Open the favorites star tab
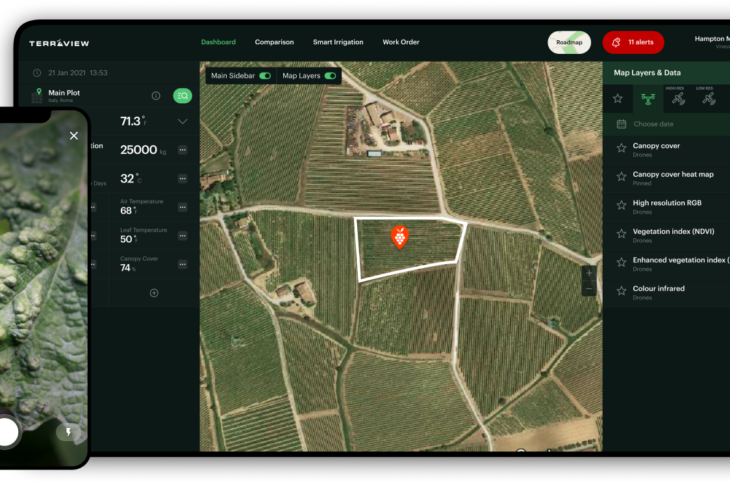The height and width of the screenshot is (485, 730). [x=617, y=98]
